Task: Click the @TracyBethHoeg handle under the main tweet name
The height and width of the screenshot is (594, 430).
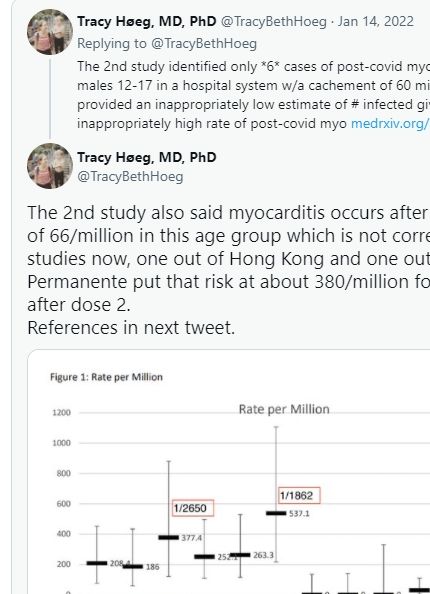Action: (x=130, y=177)
